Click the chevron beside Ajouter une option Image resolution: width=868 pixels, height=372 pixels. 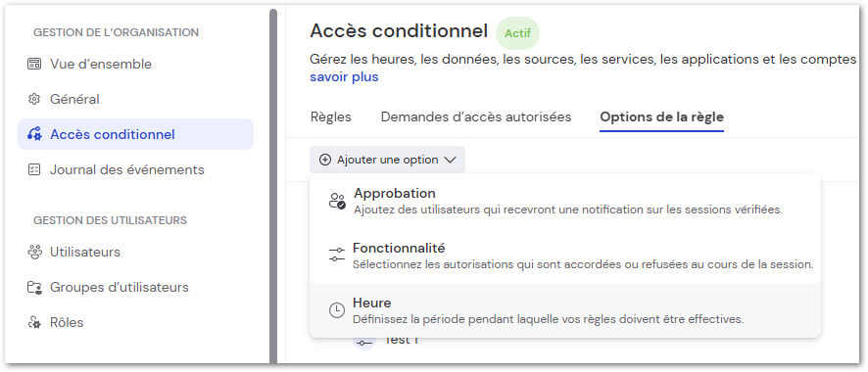450,160
